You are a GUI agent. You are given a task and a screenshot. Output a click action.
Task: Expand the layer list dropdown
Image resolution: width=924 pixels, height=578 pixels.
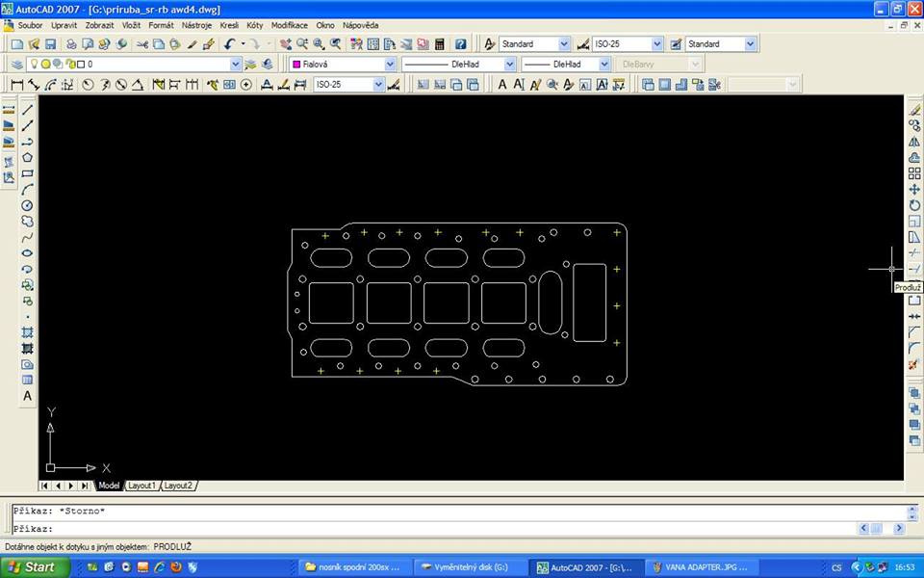tap(236, 65)
